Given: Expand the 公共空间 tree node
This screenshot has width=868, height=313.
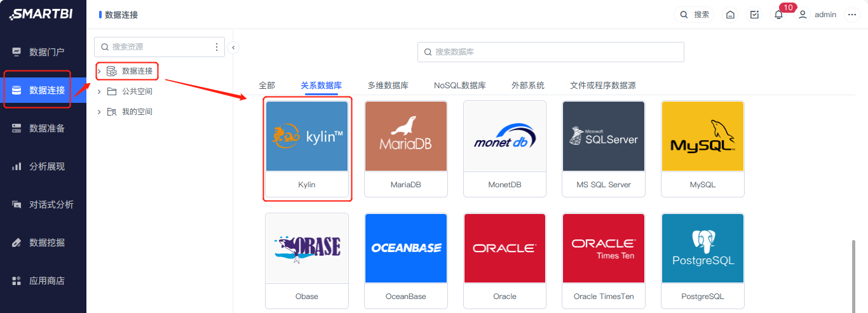Looking at the screenshot, I should tap(99, 91).
